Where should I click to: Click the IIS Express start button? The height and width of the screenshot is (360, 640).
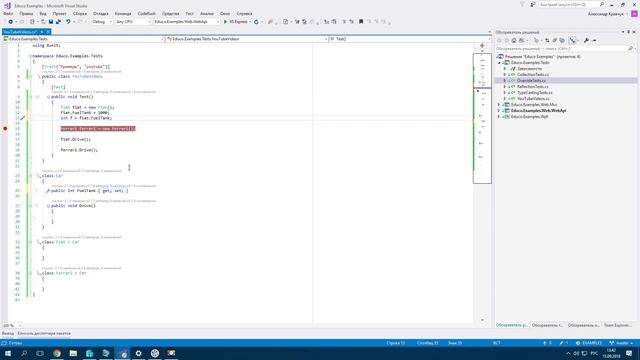click(236, 22)
